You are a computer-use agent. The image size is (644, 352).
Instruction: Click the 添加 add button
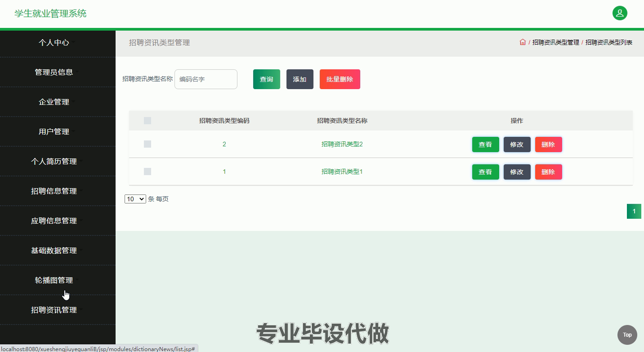(300, 79)
